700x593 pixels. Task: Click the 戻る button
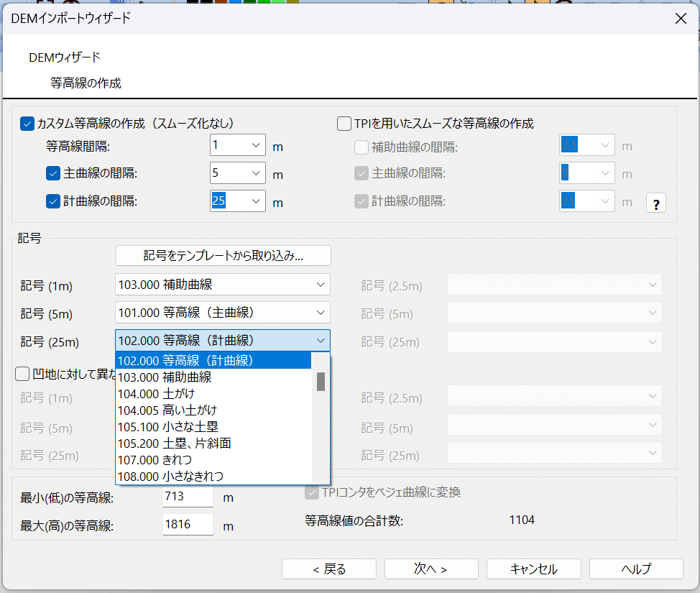(328, 569)
